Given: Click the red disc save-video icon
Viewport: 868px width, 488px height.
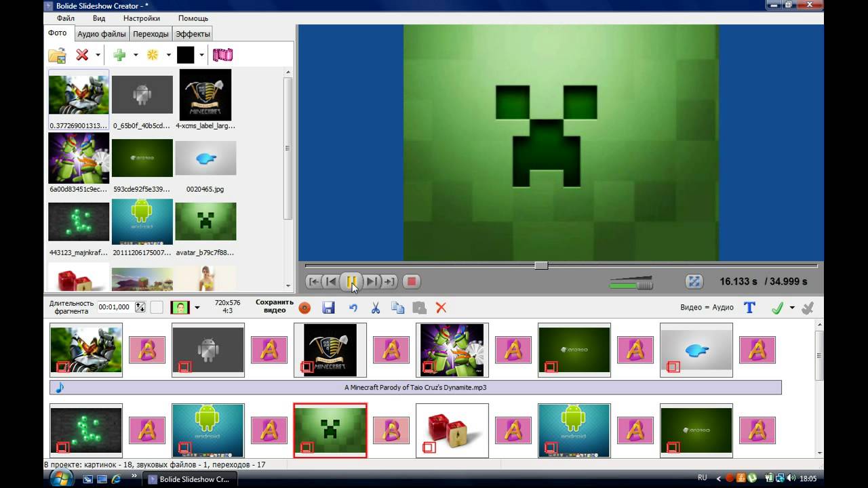Looking at the screenshot, I should tap(304, 308).
